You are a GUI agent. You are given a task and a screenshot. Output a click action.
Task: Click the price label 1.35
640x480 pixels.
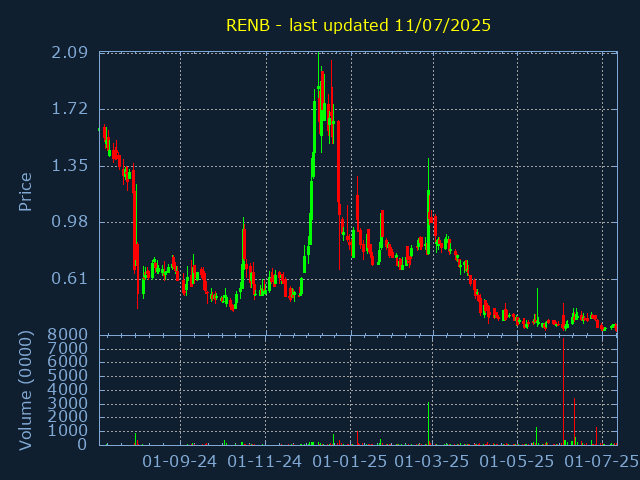[69, 166]
